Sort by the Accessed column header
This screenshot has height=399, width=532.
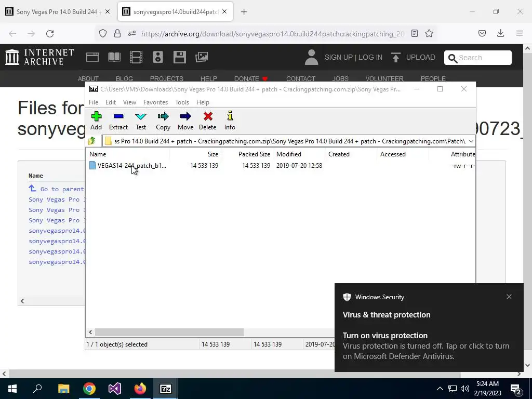pyautogui.click(x=403, y=154)
